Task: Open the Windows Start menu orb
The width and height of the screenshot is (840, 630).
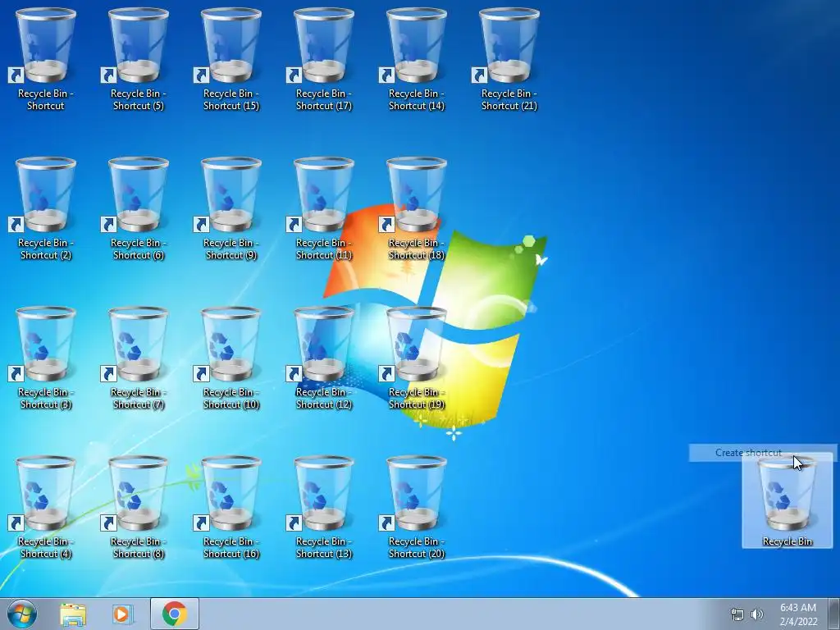Action: click(22, 614)
